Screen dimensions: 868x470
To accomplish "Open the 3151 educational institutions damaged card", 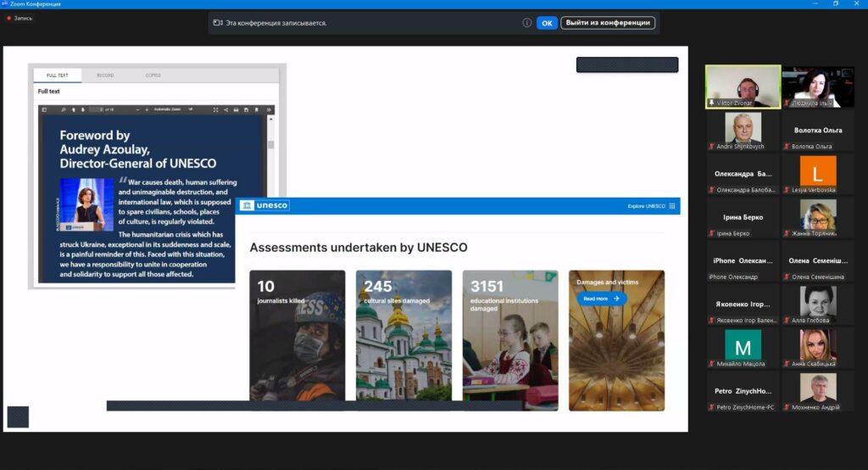I will [510, 340].
